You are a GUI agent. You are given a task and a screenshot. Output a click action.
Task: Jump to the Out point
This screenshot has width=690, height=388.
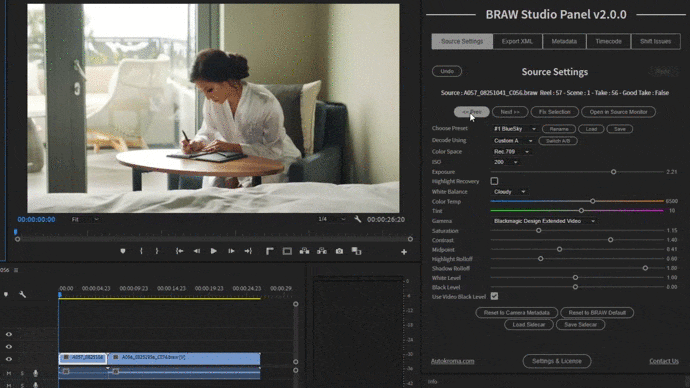point(248,251)
